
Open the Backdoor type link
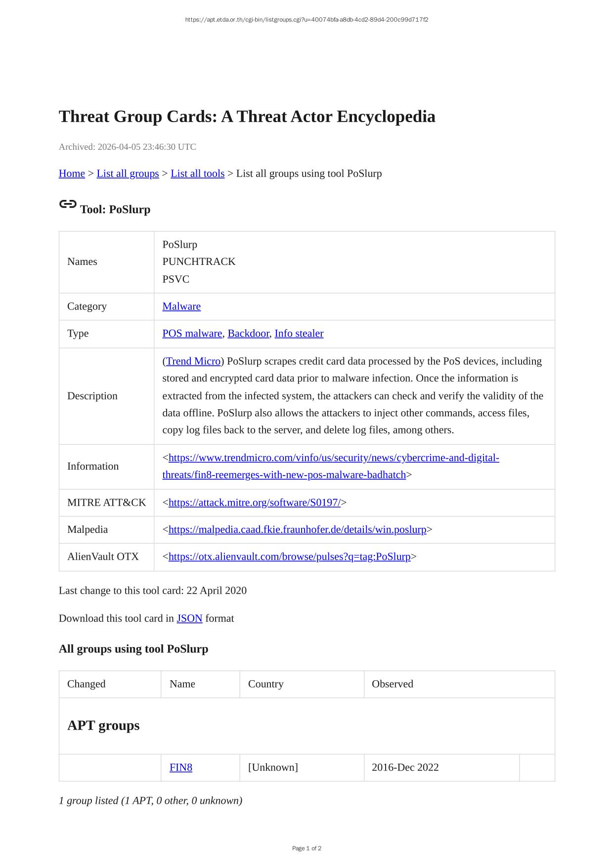[248, 334]
